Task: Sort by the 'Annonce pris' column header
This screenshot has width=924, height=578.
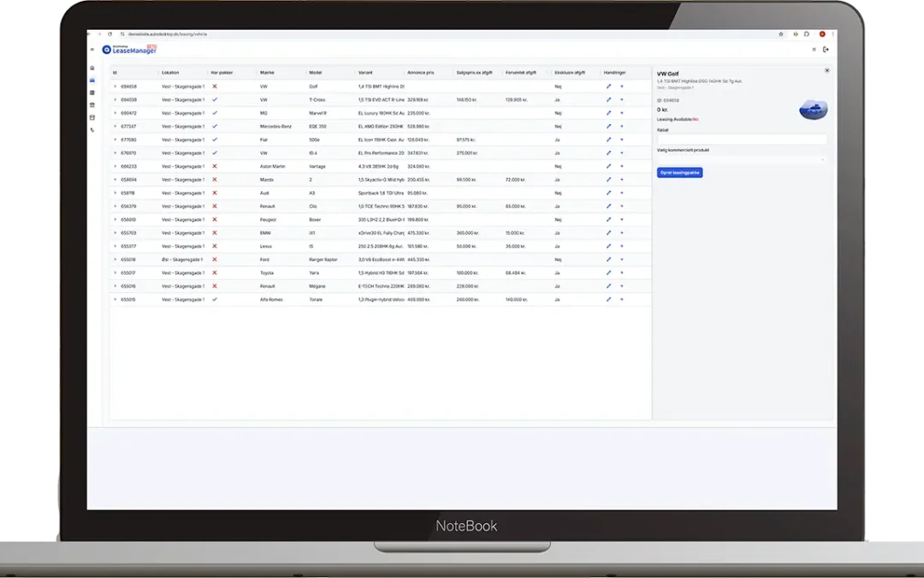Action: (421, 73)
